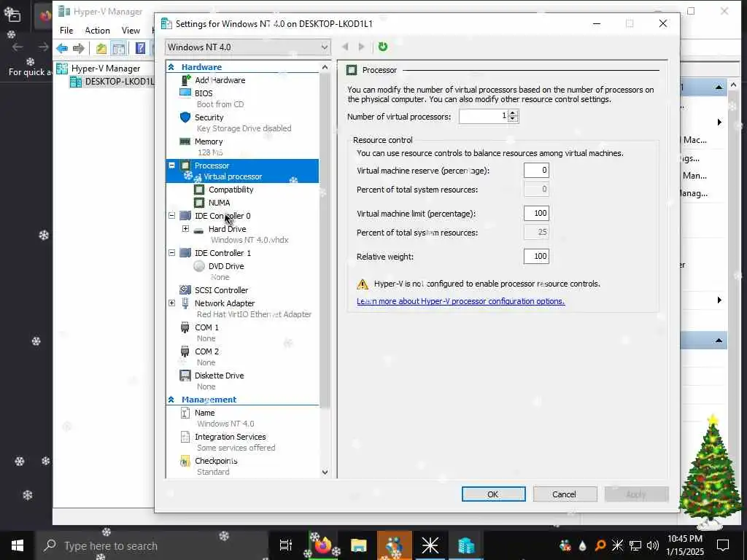
Task: Collapse the Hardware section
Action: pyautogui.click(x=171, y=67)
